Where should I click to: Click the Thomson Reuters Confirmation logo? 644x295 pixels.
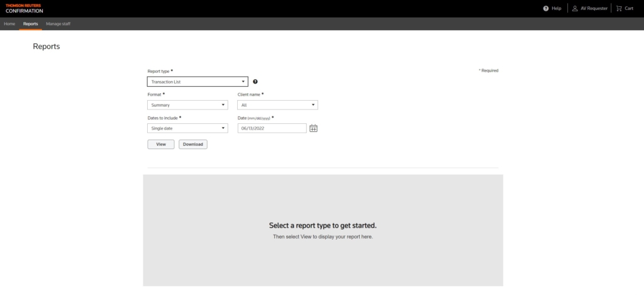[24, 8]
